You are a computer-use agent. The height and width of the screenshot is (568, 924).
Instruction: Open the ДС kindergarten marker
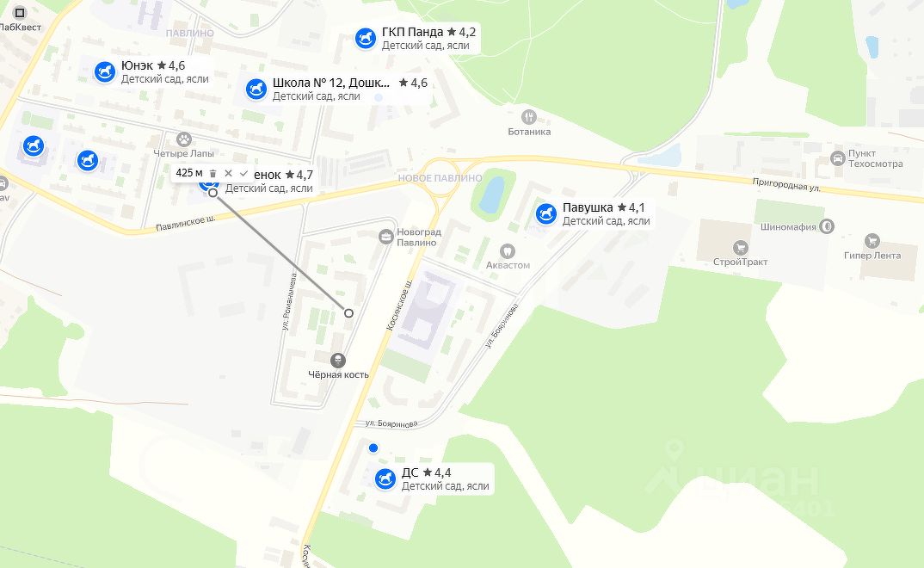(385, 478)
